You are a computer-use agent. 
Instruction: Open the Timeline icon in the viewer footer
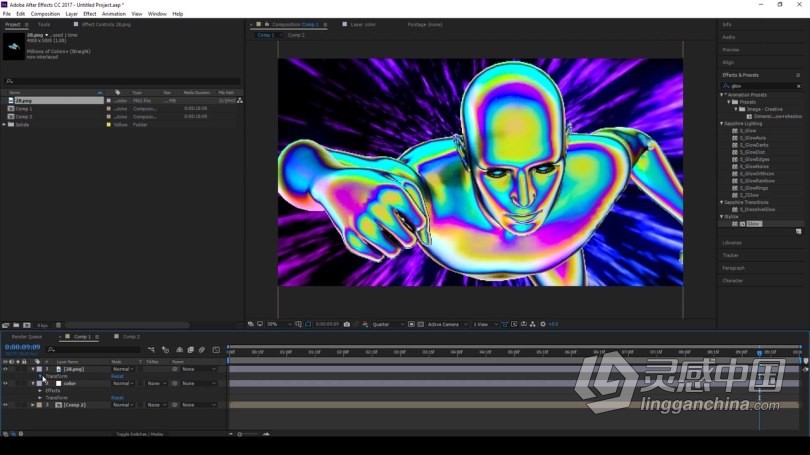[524, 324]
